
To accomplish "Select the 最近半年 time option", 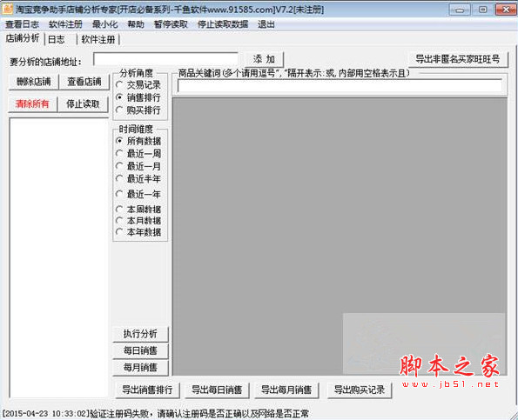I will click(138, 179).
